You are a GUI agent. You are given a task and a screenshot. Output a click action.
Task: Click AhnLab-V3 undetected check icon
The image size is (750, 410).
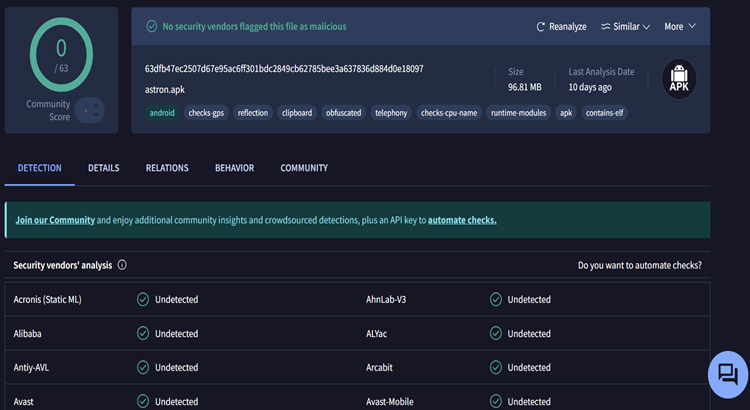click(496, 299)
